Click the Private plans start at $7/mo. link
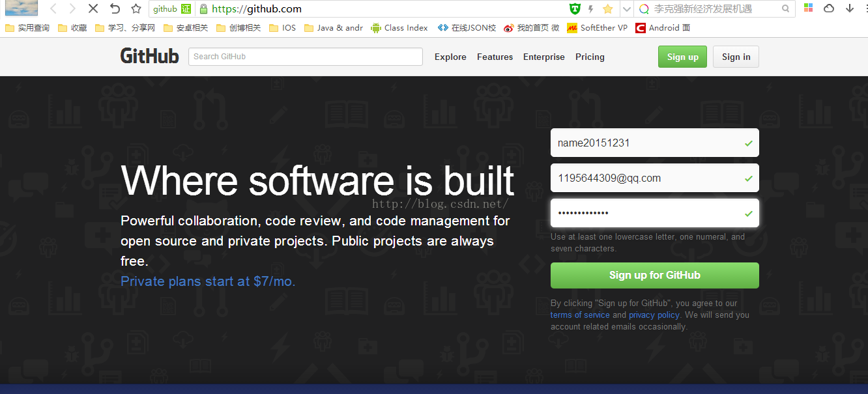 click(208, 281)
